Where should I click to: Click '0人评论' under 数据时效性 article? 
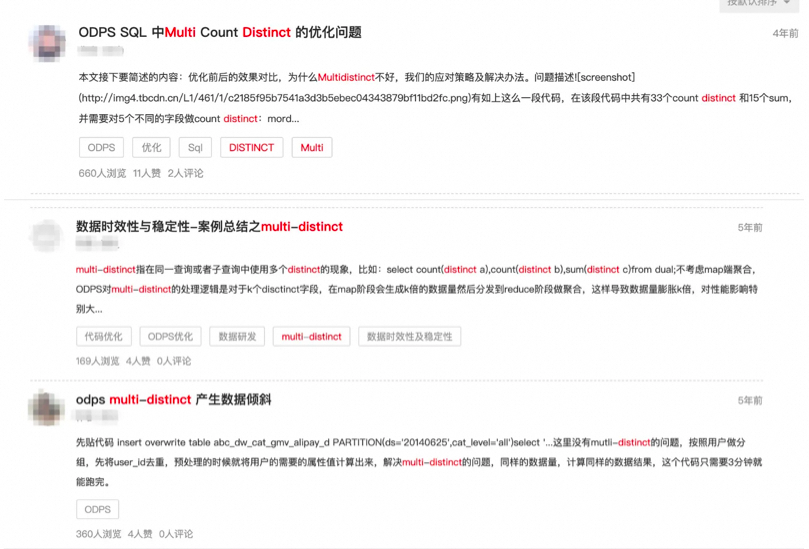point(174,361)
